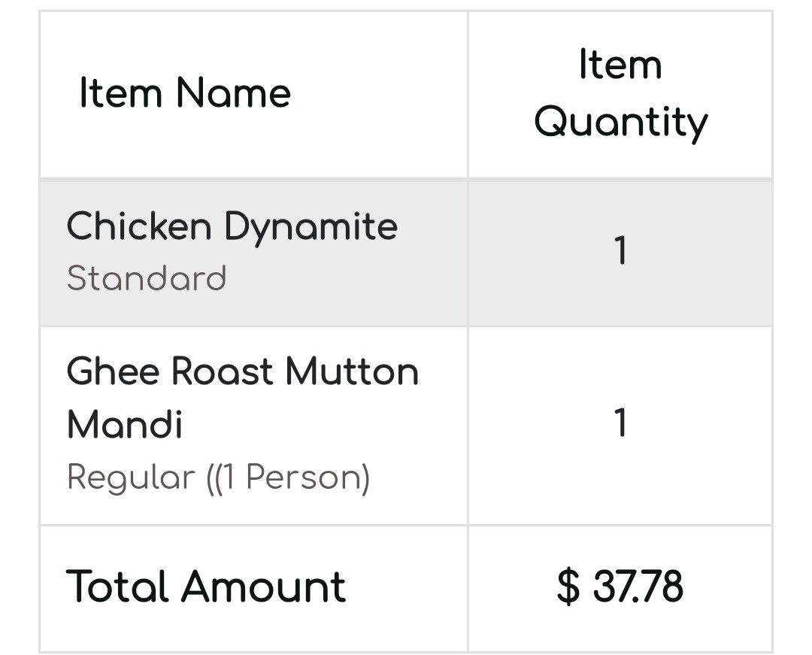
Task: Click the $ 37.78 total value
Action: click(x=620, y=587)
